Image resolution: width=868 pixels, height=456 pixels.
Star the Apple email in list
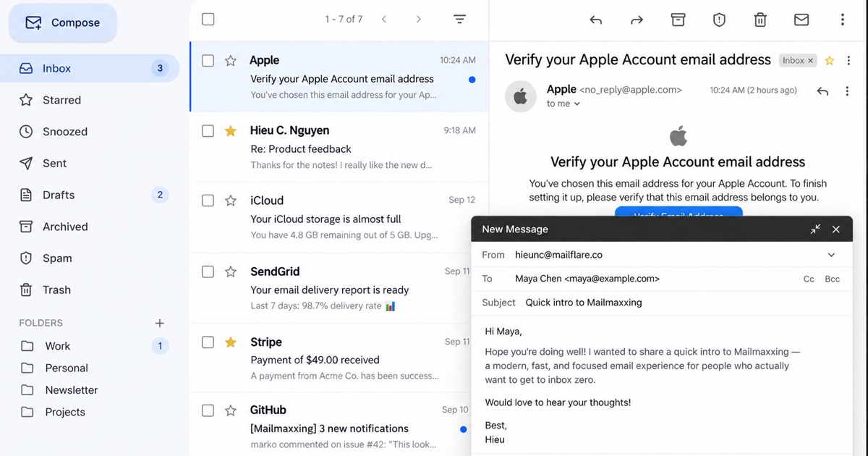[x=231, y=61]
